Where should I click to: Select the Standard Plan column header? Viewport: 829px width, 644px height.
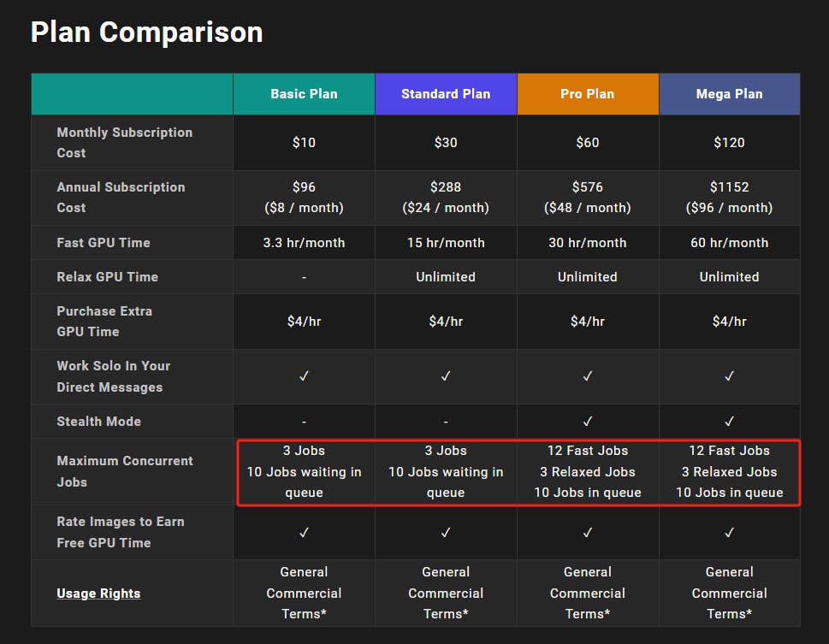click(x=446, y=94)
